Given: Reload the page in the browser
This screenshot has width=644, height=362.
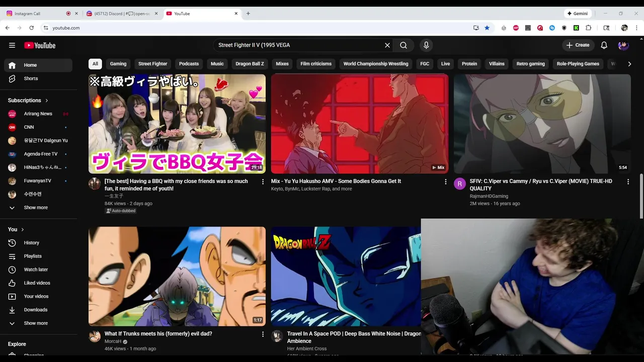Looking at the screenshot, I should click(x=31, y=28).
